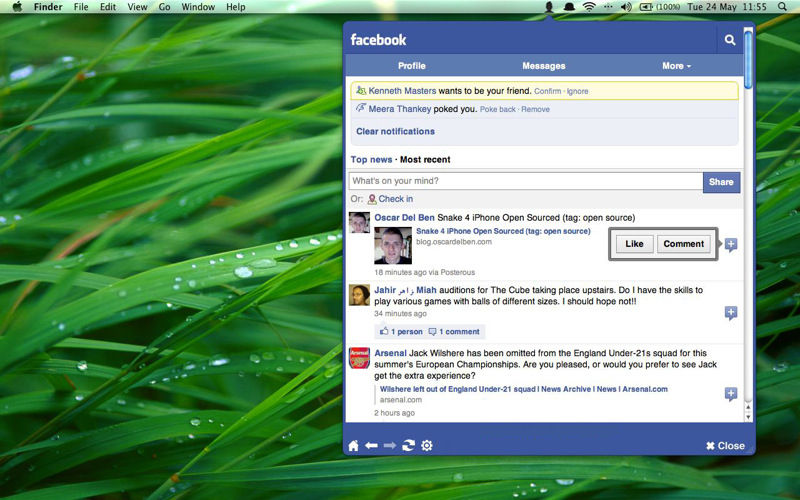Click the volume speaker menu bar icon

pos(626,7)
